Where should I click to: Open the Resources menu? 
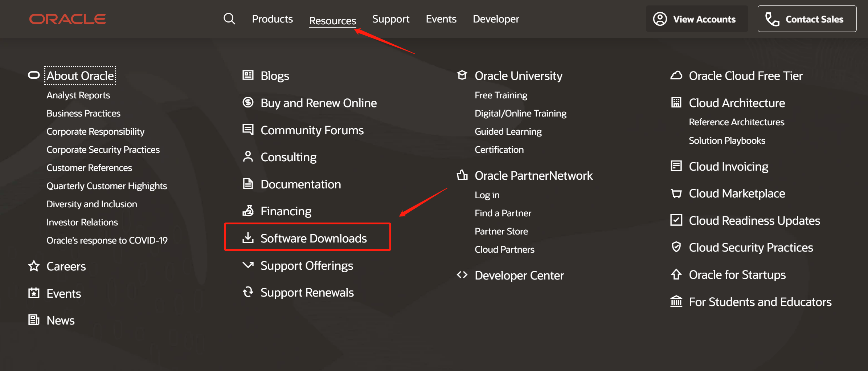(x=333, y=21)
